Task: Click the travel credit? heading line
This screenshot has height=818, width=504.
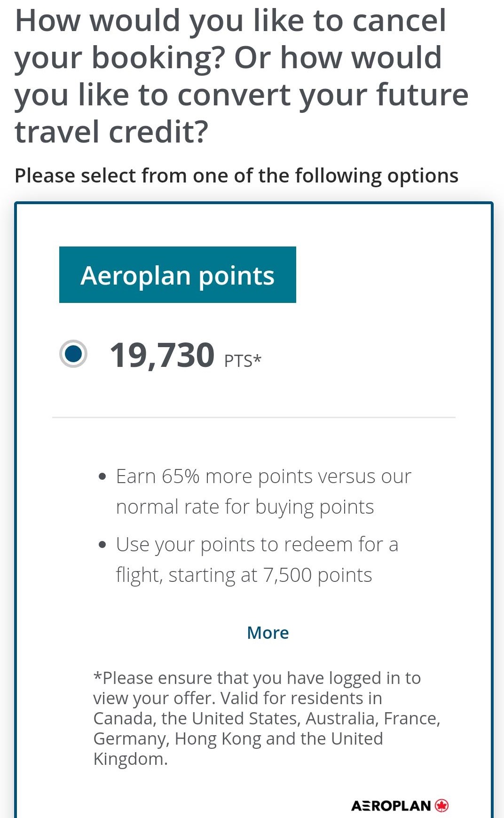Action: (111, 132)
